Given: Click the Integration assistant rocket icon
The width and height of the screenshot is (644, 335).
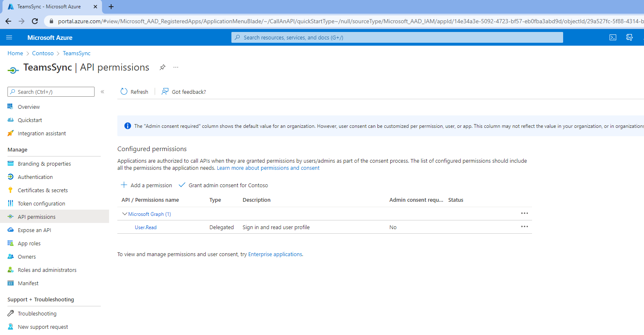Looking at the screenshot, I should click(x=10, y=133).
